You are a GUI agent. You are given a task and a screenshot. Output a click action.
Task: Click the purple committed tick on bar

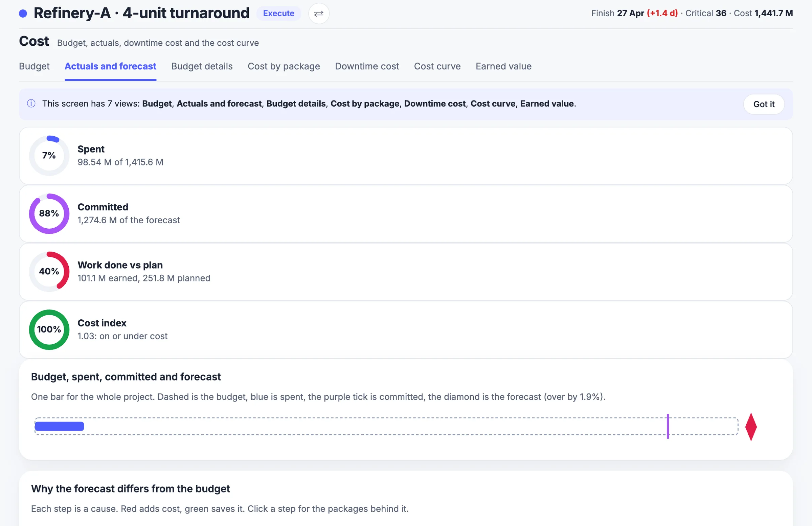[668, 426]
